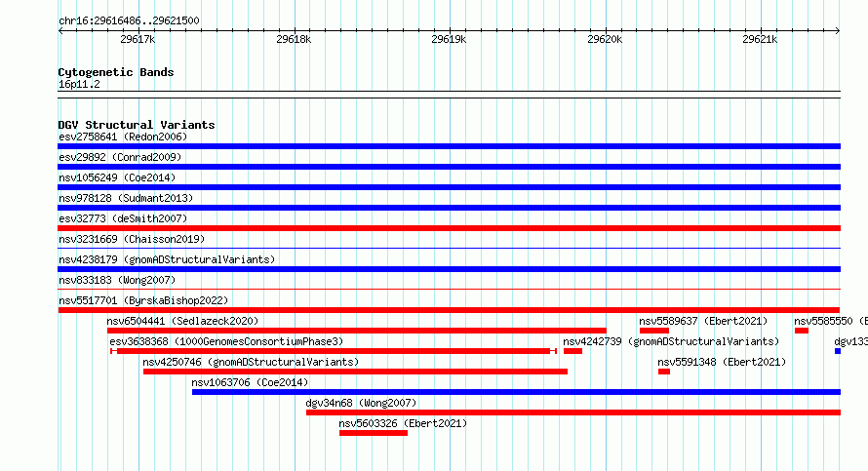The width and height of the screenshot is (868, 471).
Task: Click the red bar for esv3638368
Action: coord(334,351)
